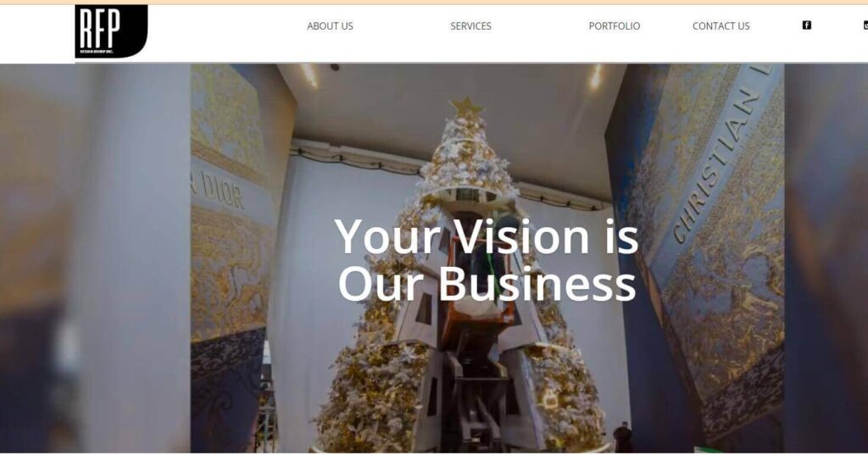Viewport: 868px width, 455px height.
Task: Select the 'CHRISTIAN' lettering on right wall
Action: [x=717, y=164]
